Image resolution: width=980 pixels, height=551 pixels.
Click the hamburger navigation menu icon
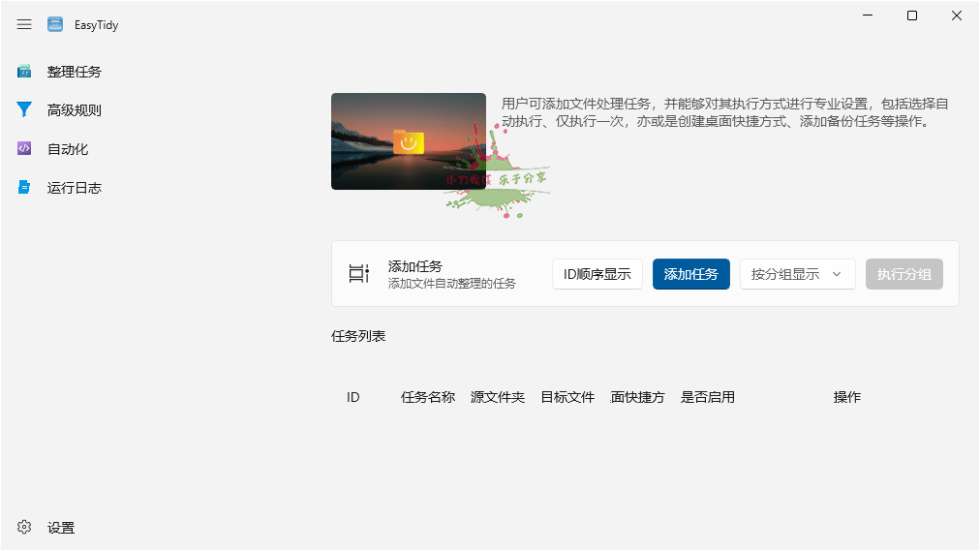click(x=24, y=25)
